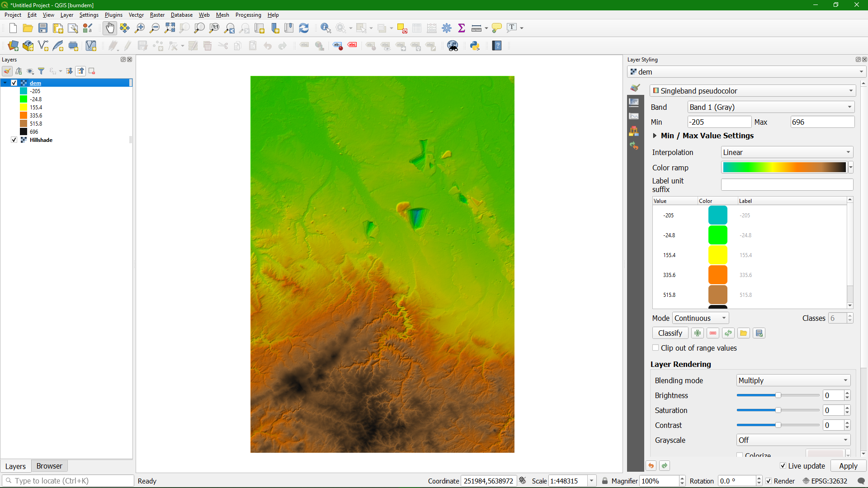This screenshot has width=868, height=488.
Task: Undo style change in Layer Styling
Action: (x=651, y=466)
